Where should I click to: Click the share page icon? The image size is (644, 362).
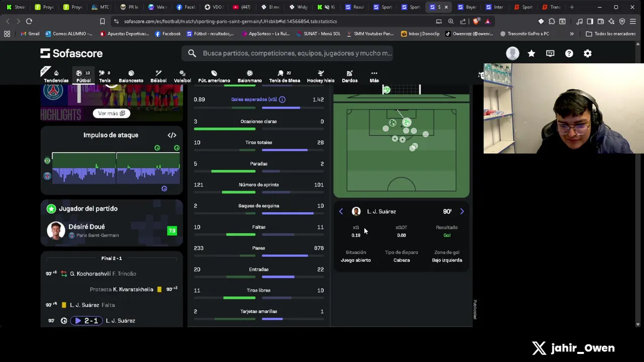coord(463,21)
